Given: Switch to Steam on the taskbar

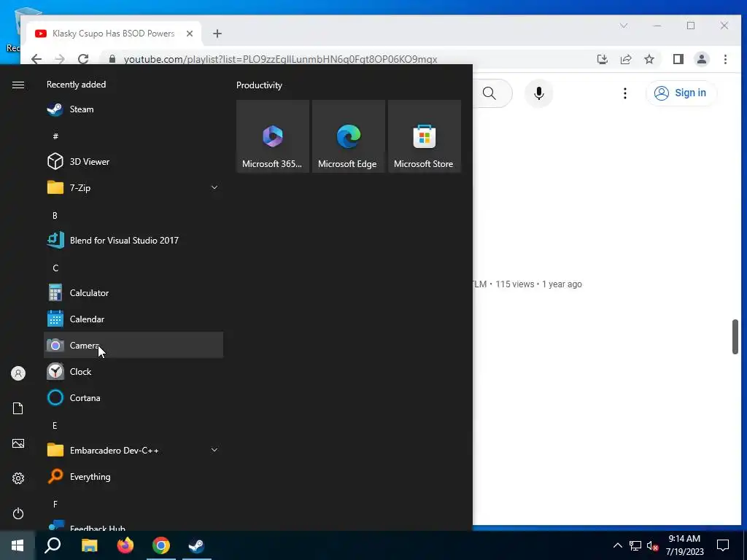Looking at the screenshot, I should coord(197,545).
